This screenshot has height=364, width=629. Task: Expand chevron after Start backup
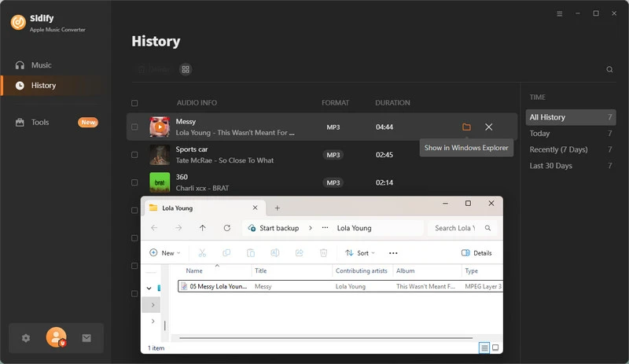click(x=310, y=228)
